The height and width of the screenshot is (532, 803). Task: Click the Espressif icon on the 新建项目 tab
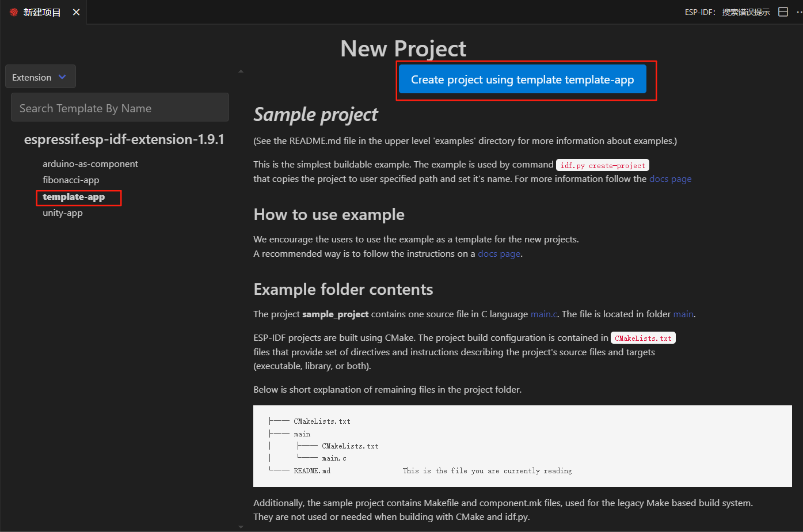click(x=14, y=12)
